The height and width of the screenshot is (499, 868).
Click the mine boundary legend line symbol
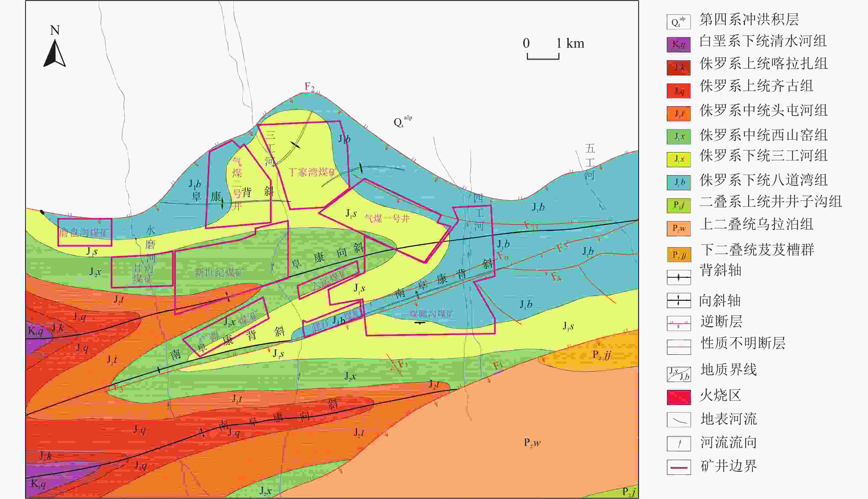(x=678, y=468)
